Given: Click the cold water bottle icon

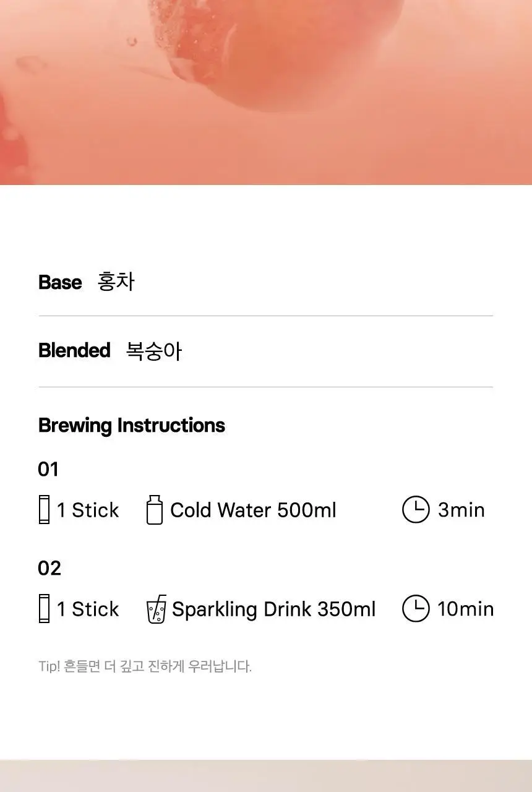Looking at the screenshot, I should pos(155,510).
